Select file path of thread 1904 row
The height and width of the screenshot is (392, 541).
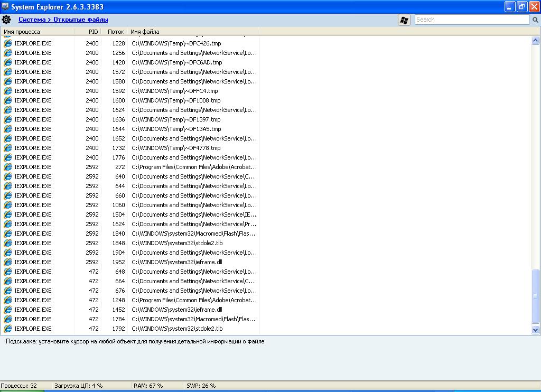tap(194, 253)
